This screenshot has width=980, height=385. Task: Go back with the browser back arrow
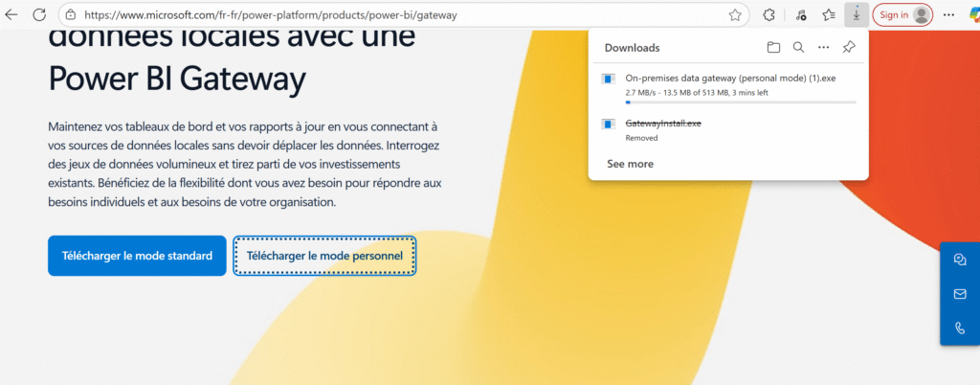(x=11, y=15)
